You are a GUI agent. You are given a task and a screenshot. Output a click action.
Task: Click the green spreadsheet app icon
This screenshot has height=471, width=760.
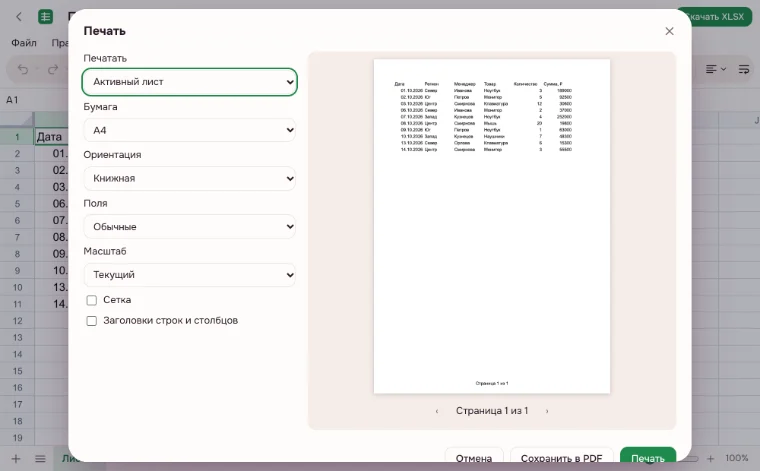click(x=46, y=17)
